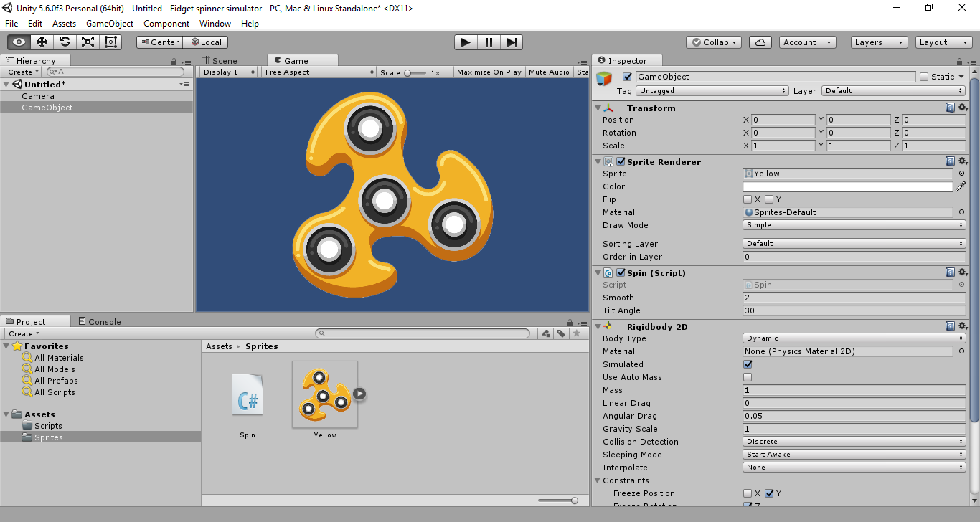
Task: Select the Scale tool
Action: coord(88,42)
